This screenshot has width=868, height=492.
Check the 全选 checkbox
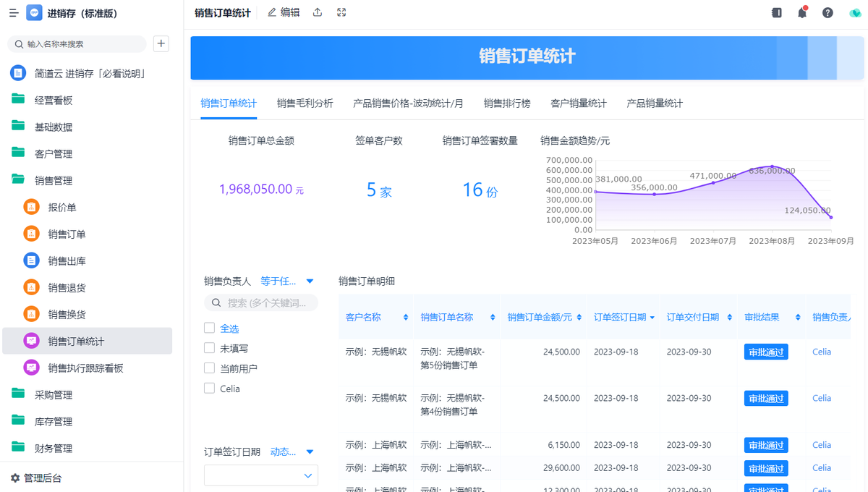pos(209,328)
